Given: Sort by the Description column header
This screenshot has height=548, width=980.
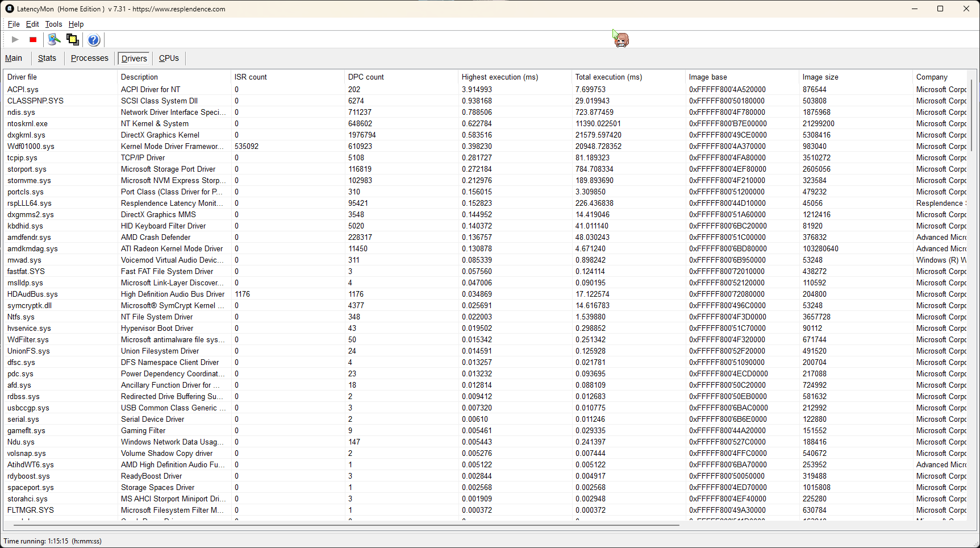Looking at the screenshot, I should click(174, 77).
